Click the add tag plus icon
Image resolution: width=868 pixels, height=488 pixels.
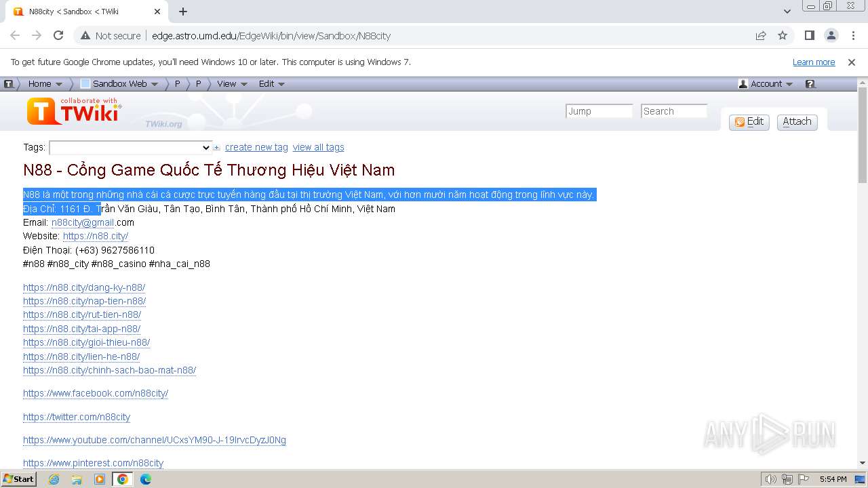[x=217, y=148]
